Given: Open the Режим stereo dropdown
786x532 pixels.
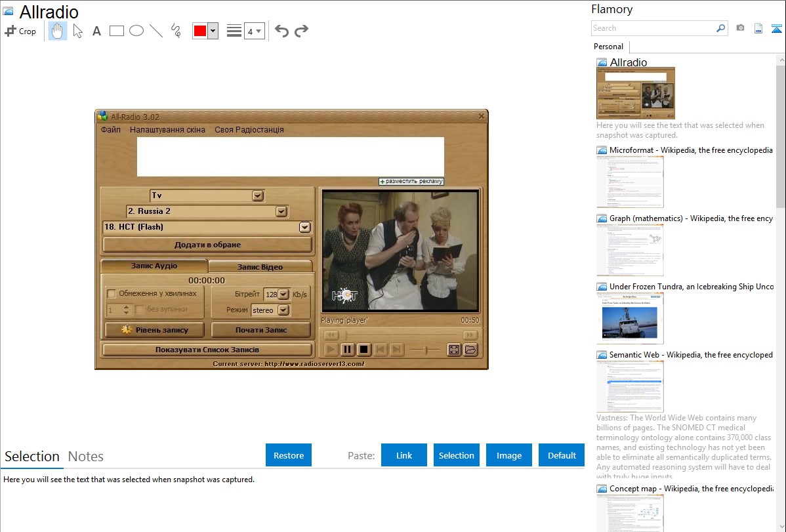Looking at the screenshot, I should [283, 310].
